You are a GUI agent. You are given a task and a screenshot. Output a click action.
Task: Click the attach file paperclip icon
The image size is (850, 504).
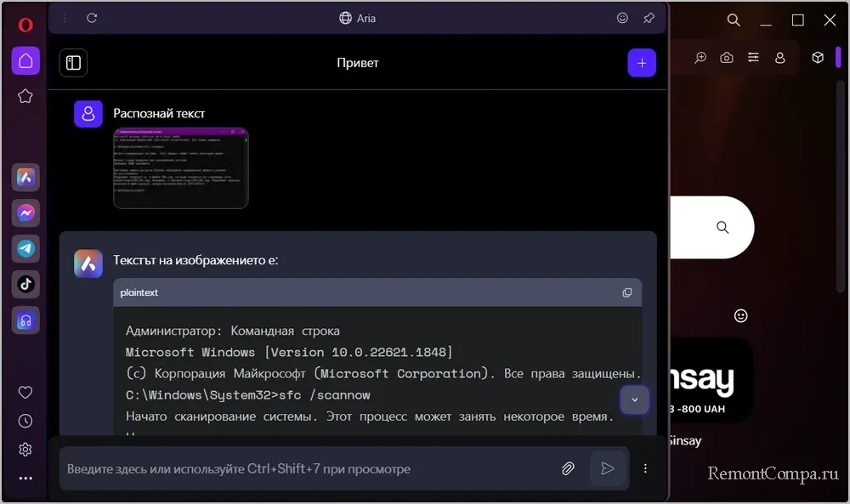pos(568,468)
